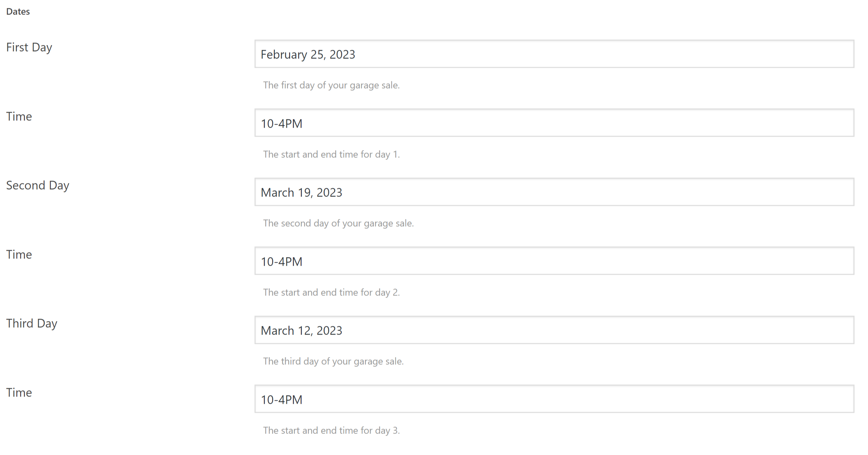Click the Dates section heading
This screenshot has width=868, height=455.
pos(18,12)
